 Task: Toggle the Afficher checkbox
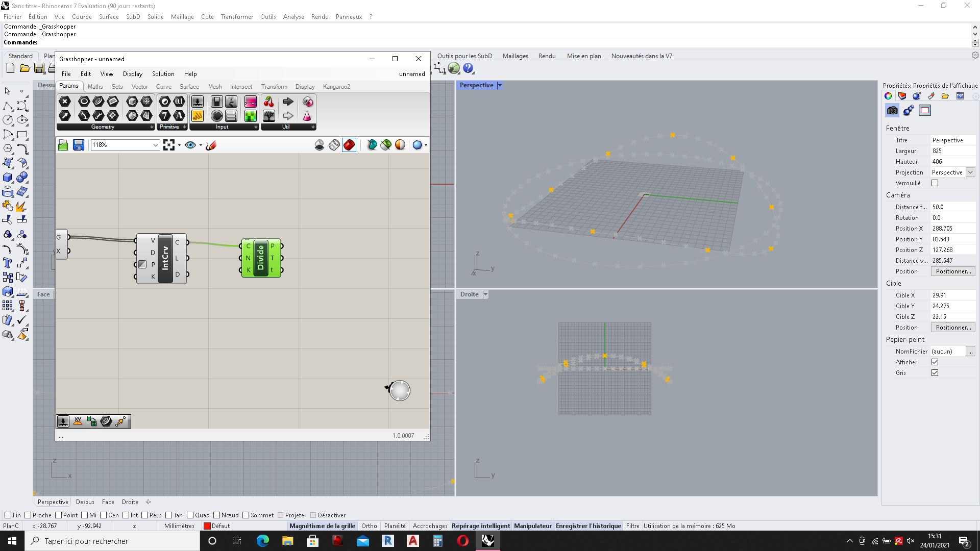coord(935,362)
